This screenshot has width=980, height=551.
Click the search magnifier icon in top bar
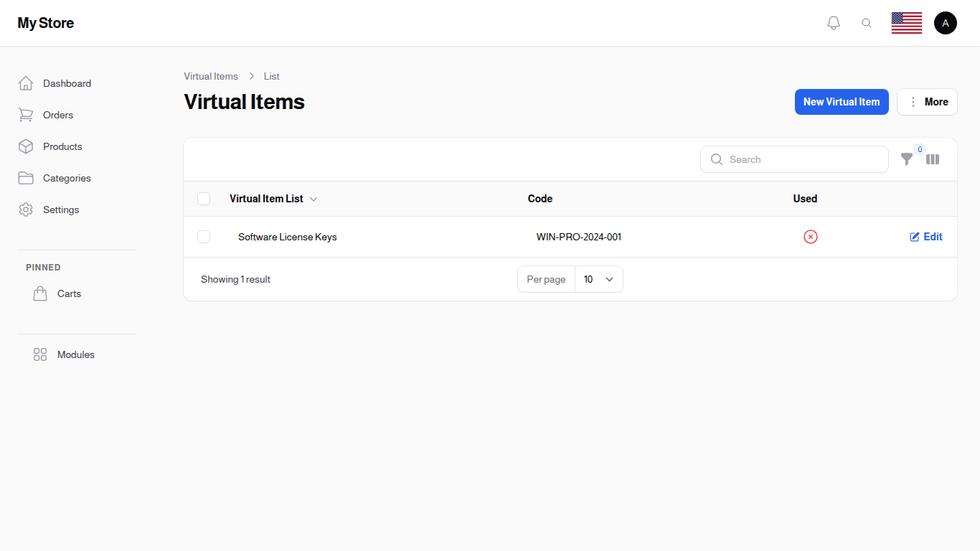coord(867,22)
